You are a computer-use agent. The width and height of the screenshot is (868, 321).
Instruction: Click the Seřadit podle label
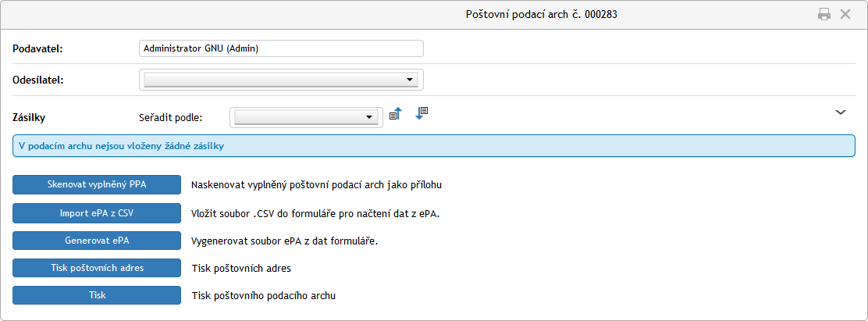[x=170, y=117]
